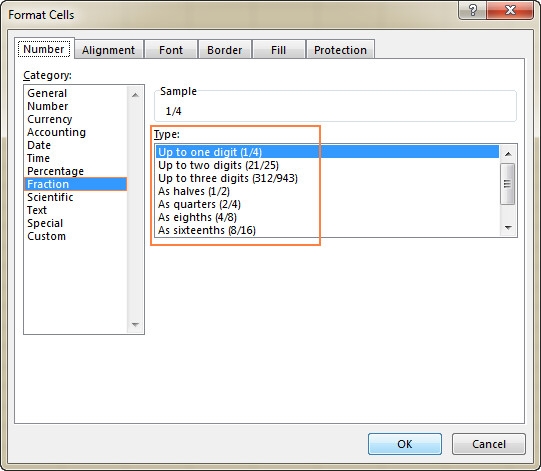Choose Up to three digits (312/943)
Viewport: 541px width, 471px height.
327,178
